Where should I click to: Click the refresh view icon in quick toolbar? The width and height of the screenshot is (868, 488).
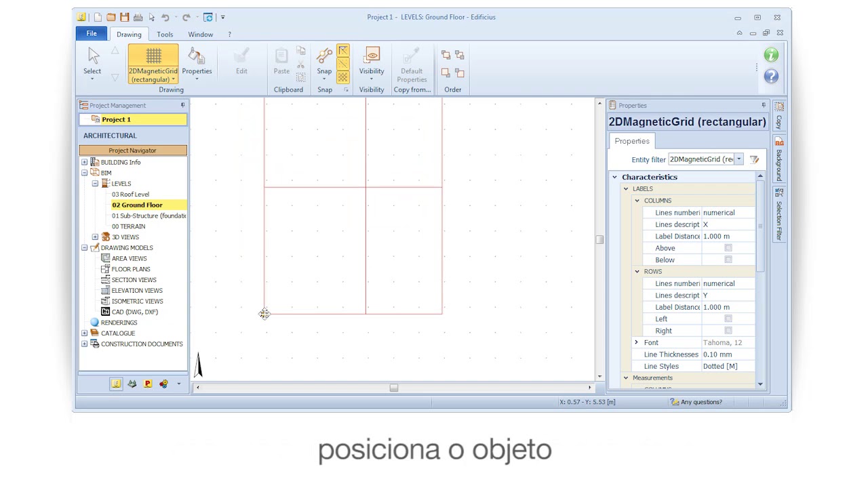[208, 17]
